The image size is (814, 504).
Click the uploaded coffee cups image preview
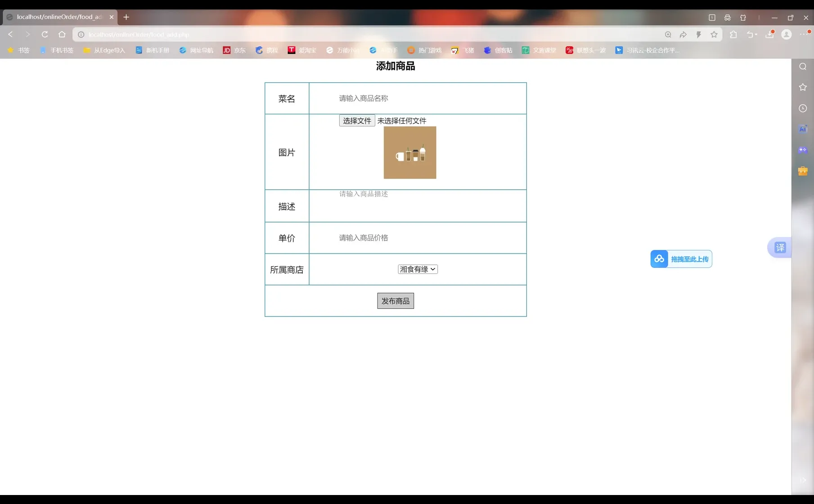click(x=409, y=152)
